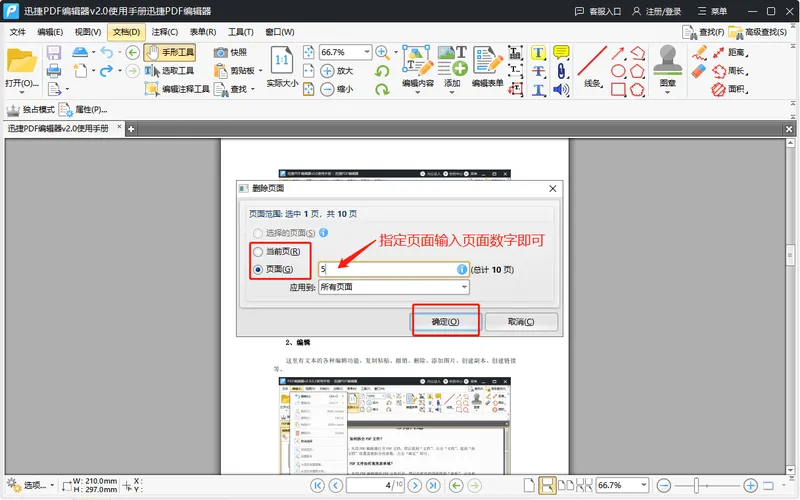Toggle Exclusive Mode (独占模式)
The width and height of the screenshot is (800, 500).
pos(30,110)
